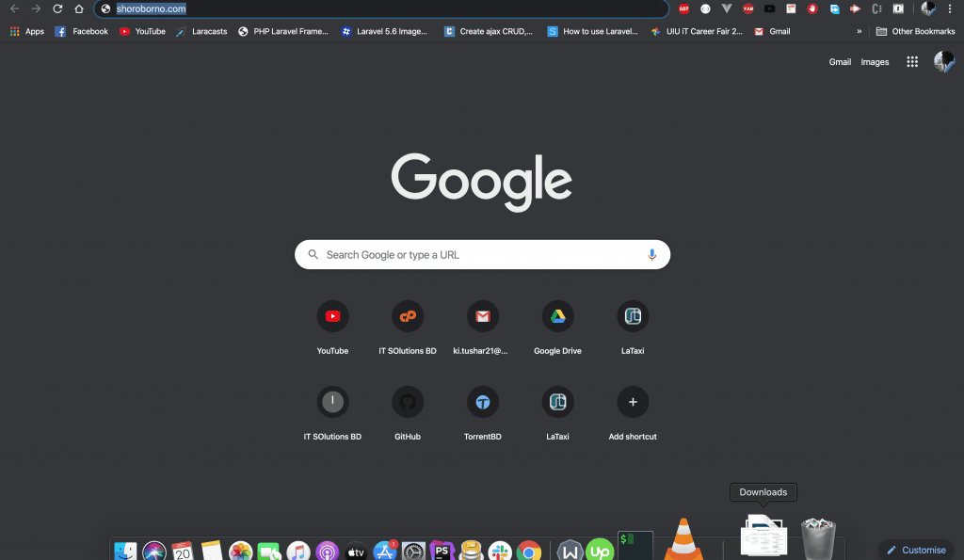964x560 pixels.
Task: Open the PHP Laravel Frame... bookmark
Action: [x=283, y=31]
